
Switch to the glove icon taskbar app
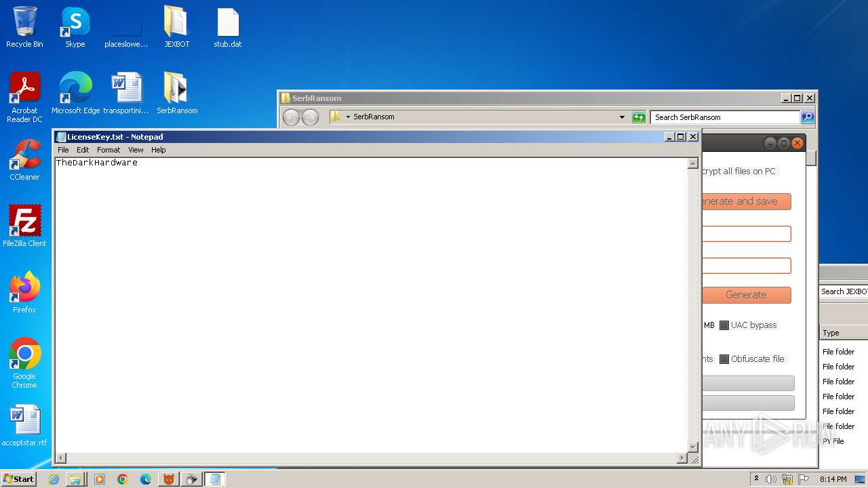(x=192, y=479)
